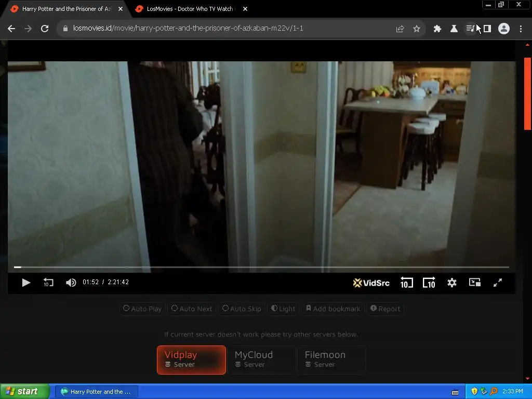Mute the video volume
Screen dimensions: 532x399
[71, 282]
